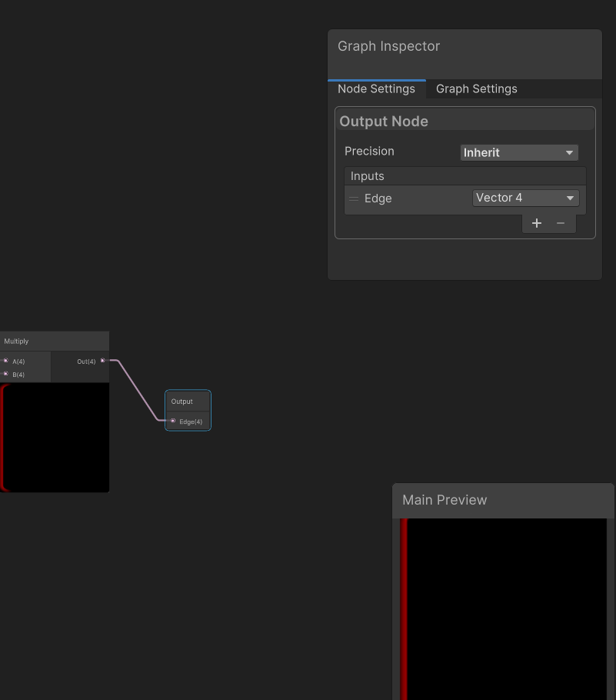Click inside the Main Preview viewport
616x700 pixels.
504,608
